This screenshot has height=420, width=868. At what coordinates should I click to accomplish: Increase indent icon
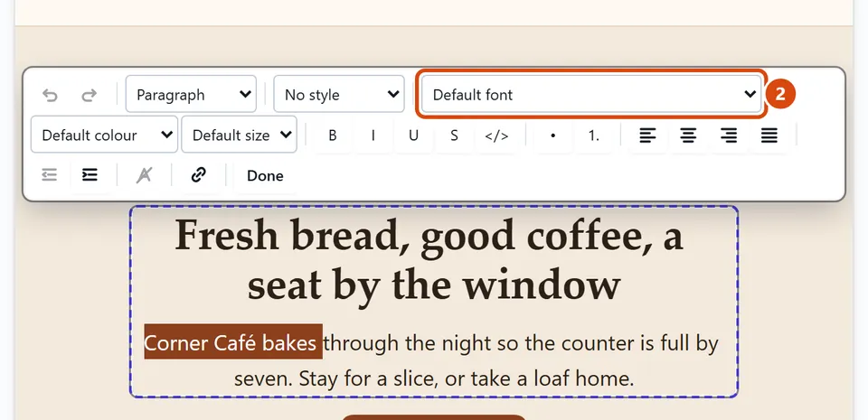(90, 175)
